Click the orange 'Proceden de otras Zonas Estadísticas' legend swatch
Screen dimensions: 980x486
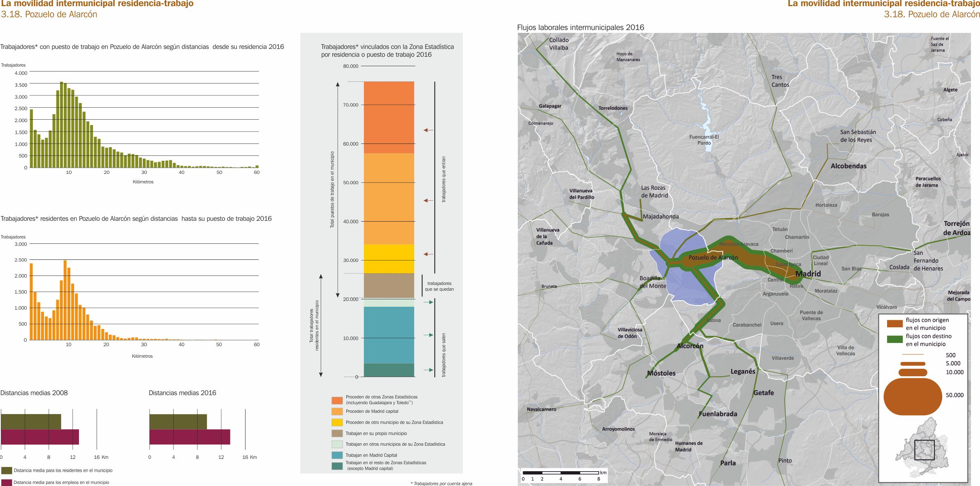click(x=337, y=400)
